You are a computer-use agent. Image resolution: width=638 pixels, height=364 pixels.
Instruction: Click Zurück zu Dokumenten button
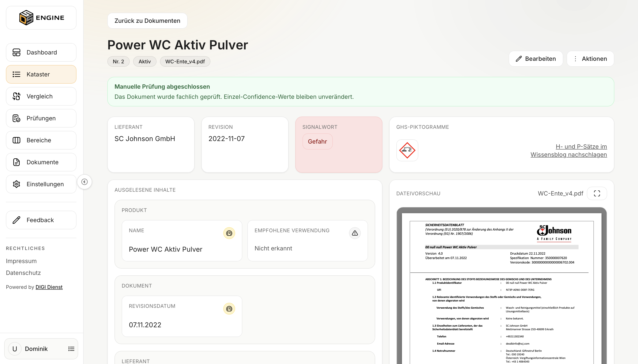tap(147, 21)
